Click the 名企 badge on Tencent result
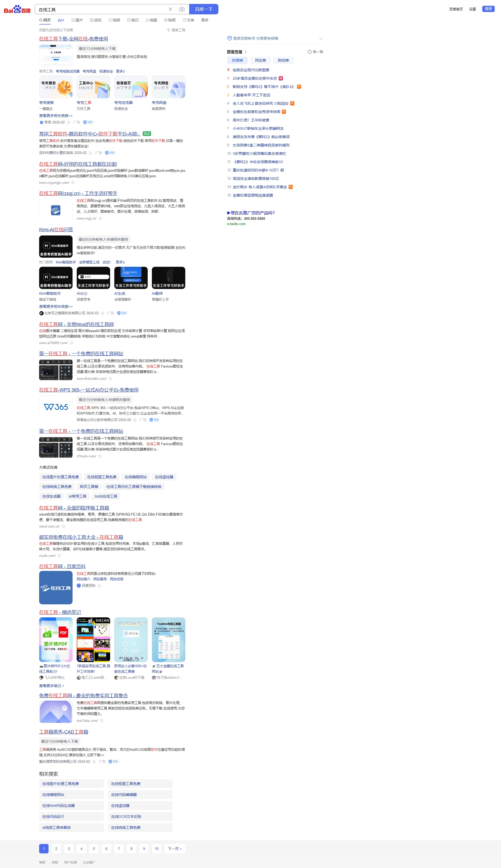 147,134
